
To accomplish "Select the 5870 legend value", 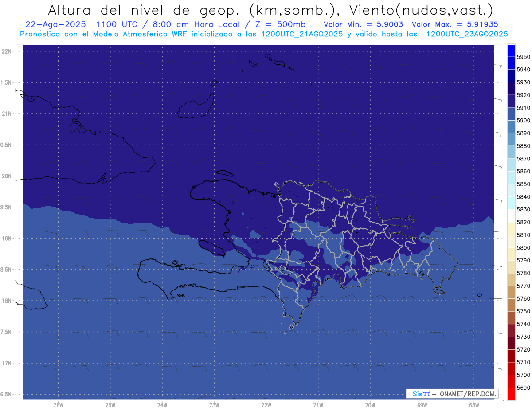I will 523,159.
